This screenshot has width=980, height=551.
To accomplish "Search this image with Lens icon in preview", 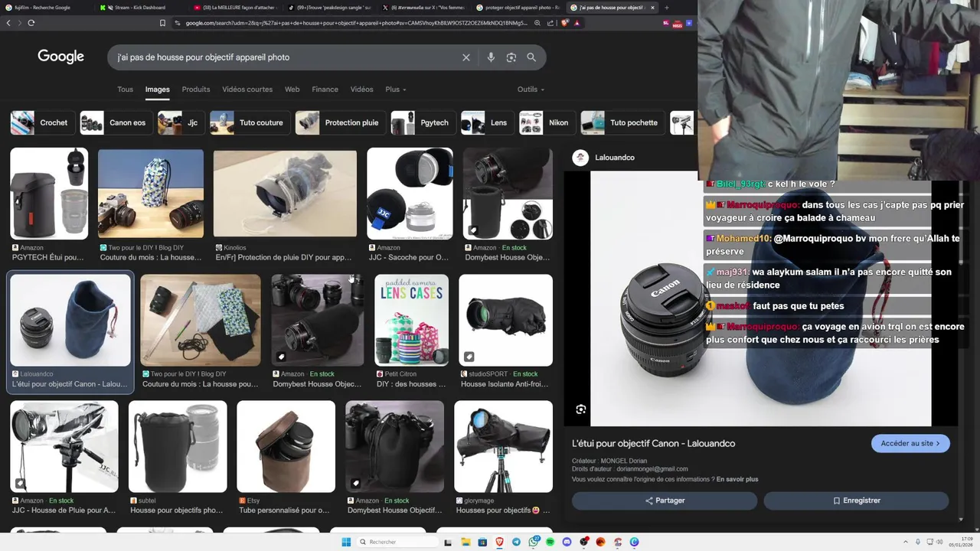I will tap(581, 409).
